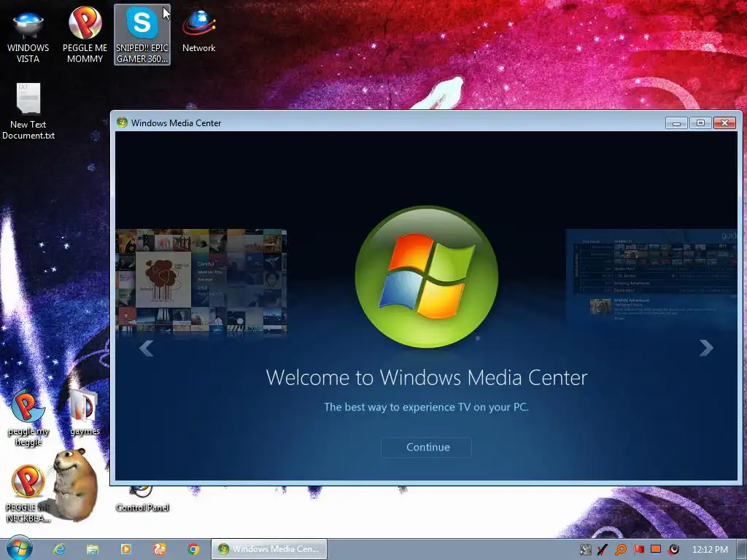Click the green Windows Media Center orb logo
This screenshot has width=747, height=560.
426,276
